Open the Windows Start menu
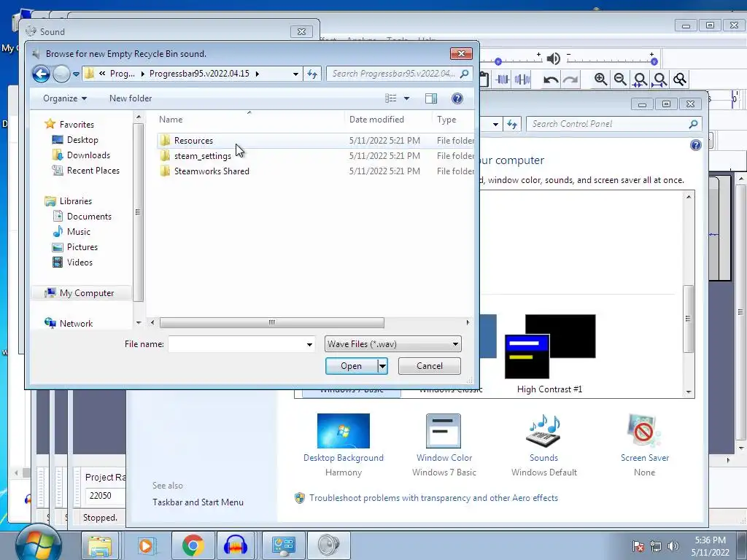 (x=38, y=545)
